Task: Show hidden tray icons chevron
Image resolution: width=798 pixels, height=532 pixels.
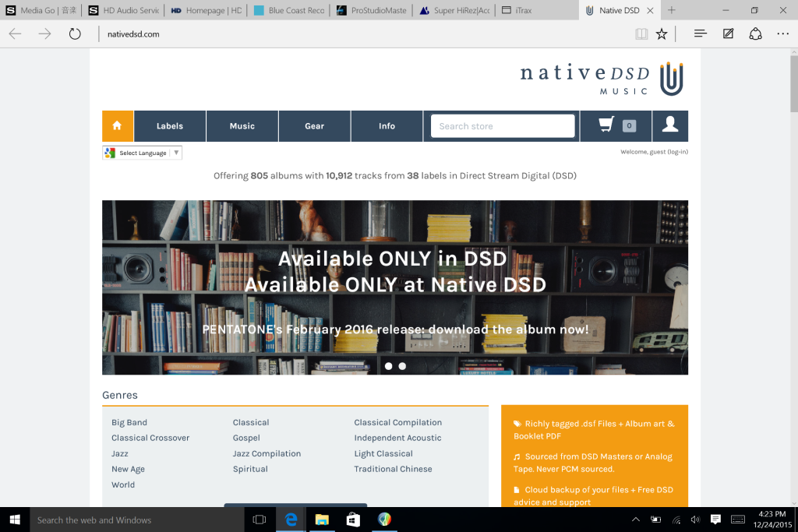Action: [636, 520]
